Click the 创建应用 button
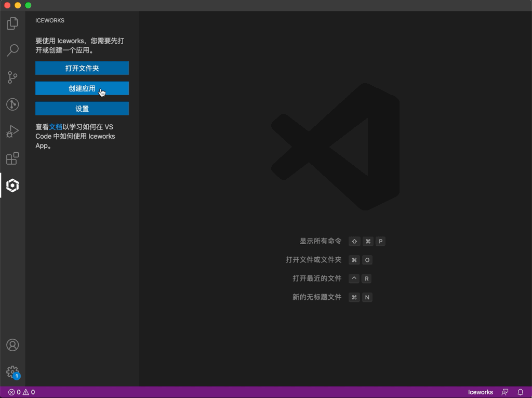Image resolution: width=532 pixels, height=398 pixels. pos(82,88)
